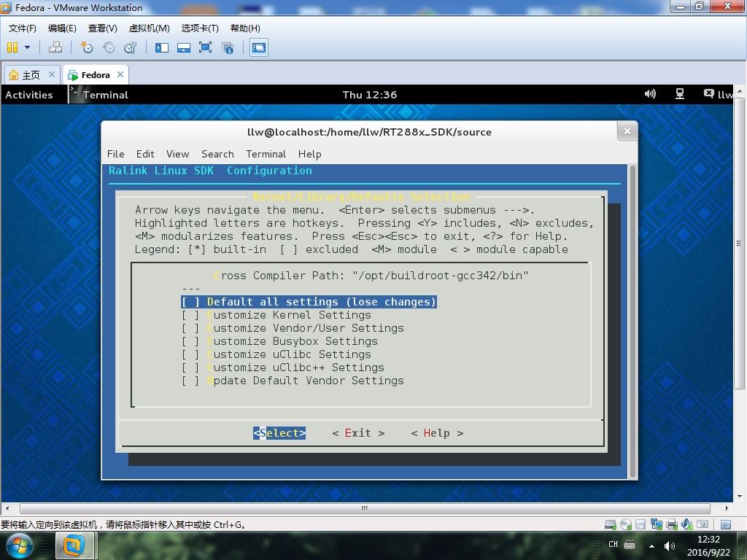Viewport: 747px width, 560px height.
Task: Click the Windows taskbar clock 12:32
Action: point(708,540)
